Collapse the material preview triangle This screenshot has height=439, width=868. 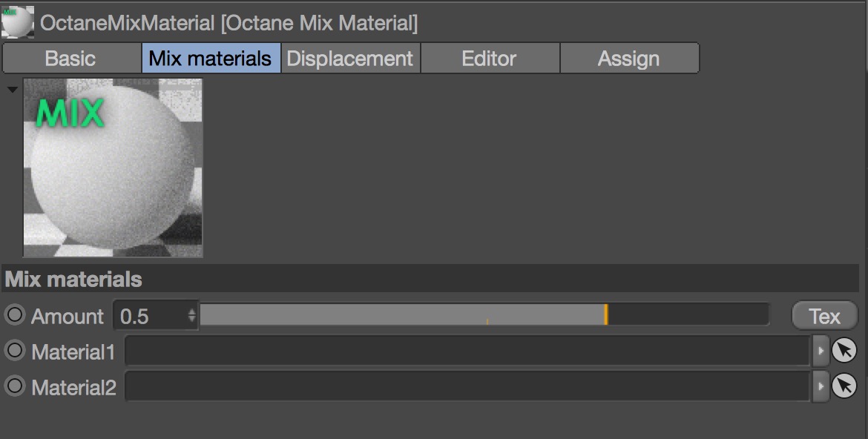12,90
